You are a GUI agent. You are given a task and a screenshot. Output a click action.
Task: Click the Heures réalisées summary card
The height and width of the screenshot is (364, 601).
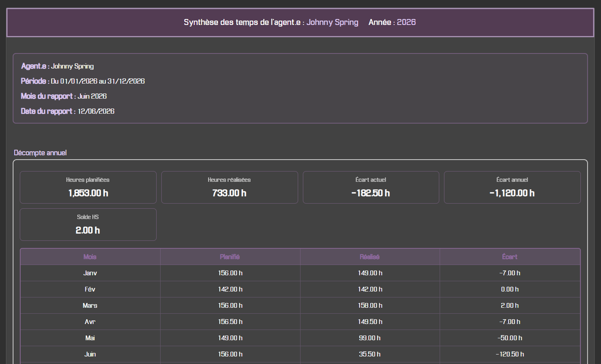(230, 187)
